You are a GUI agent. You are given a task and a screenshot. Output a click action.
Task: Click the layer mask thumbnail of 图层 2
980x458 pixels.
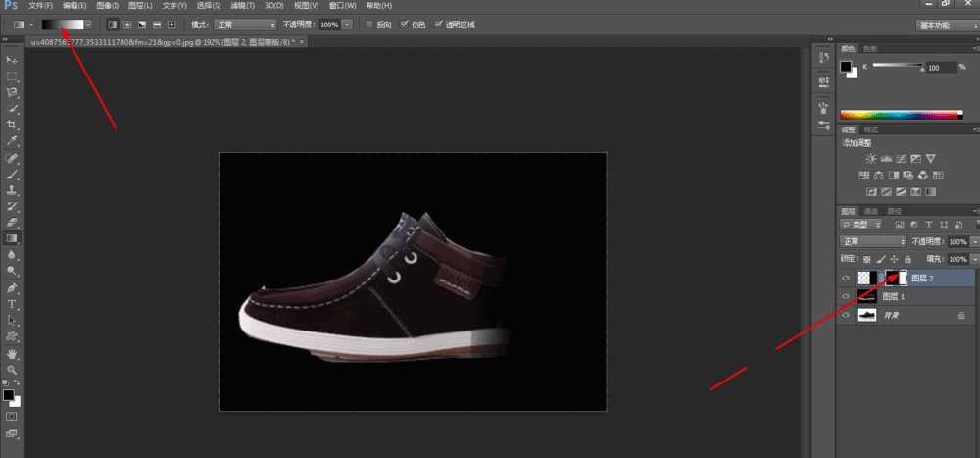[895, 278]
